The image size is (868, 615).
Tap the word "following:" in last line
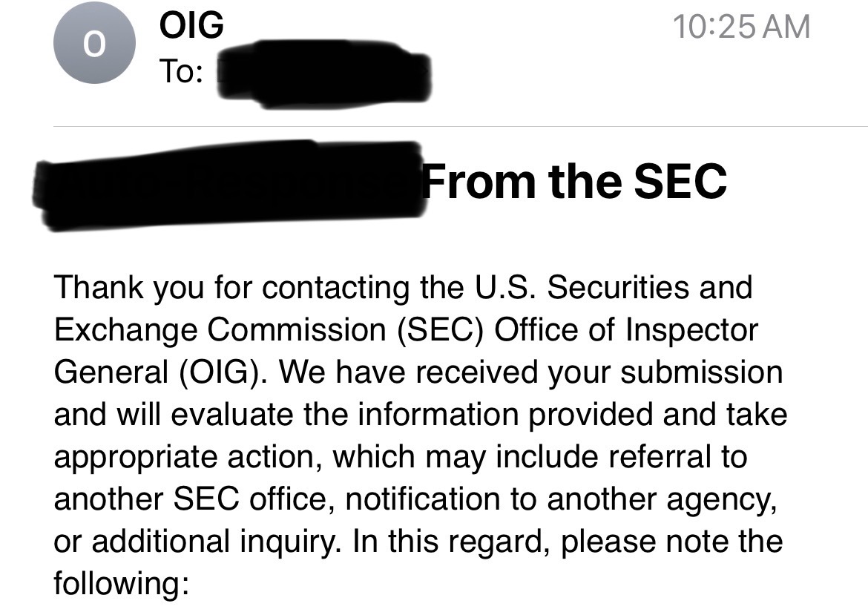pyautogui.click(x=121, y=584)
